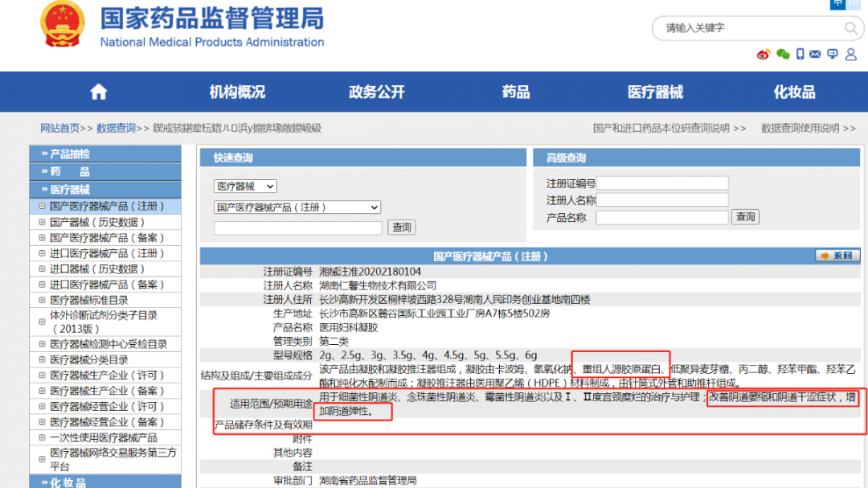Image resolution: width=868 pixels, height=488 pixels.
Task: Click the 数据查询 breadcrumb link
Action: click(116, 128)
